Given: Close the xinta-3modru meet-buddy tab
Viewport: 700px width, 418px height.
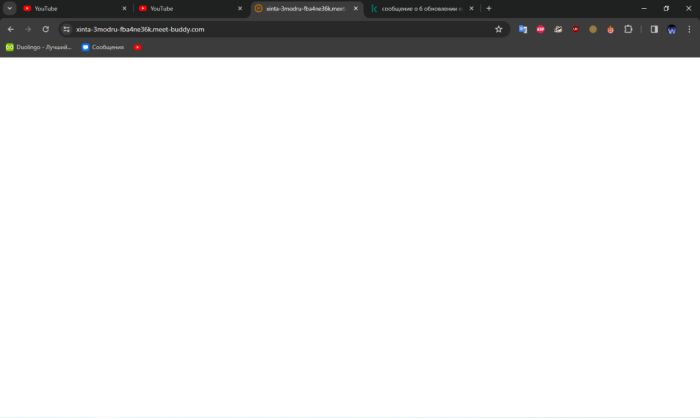Looking at the screenshot, I should (x=356, y=8).
